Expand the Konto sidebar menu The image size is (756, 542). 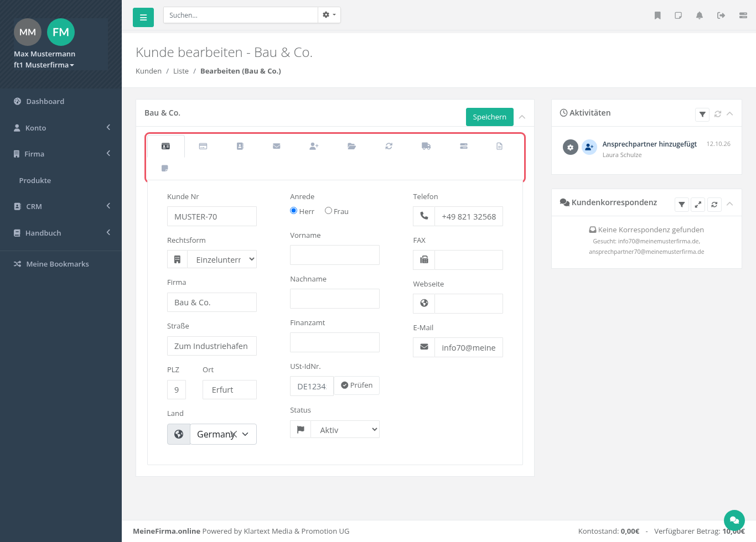point(61,128)
